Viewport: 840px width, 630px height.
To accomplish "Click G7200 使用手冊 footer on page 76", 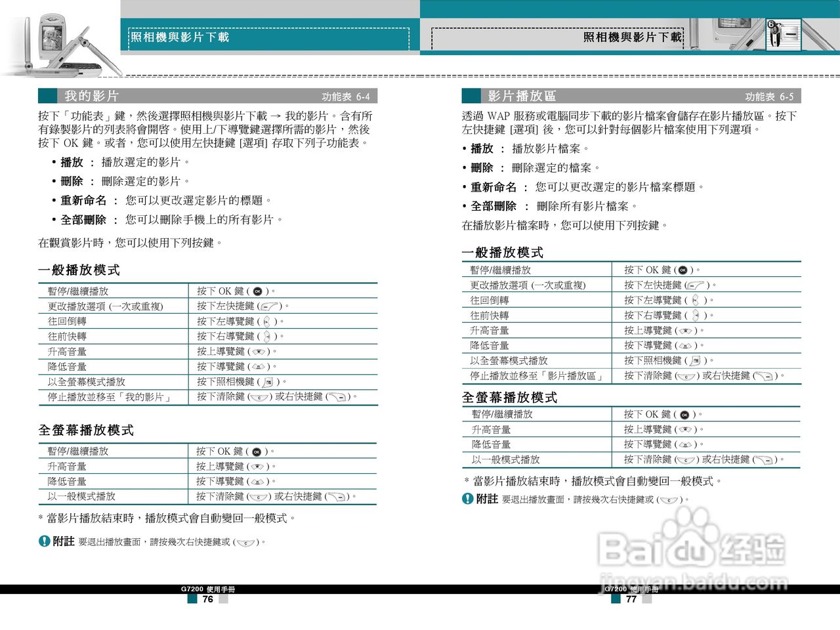I will click(208, 589).
